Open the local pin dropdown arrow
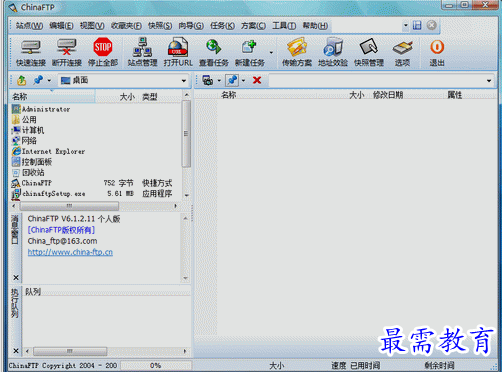This screenshot has width=502, height=372. tap(49, 80)
